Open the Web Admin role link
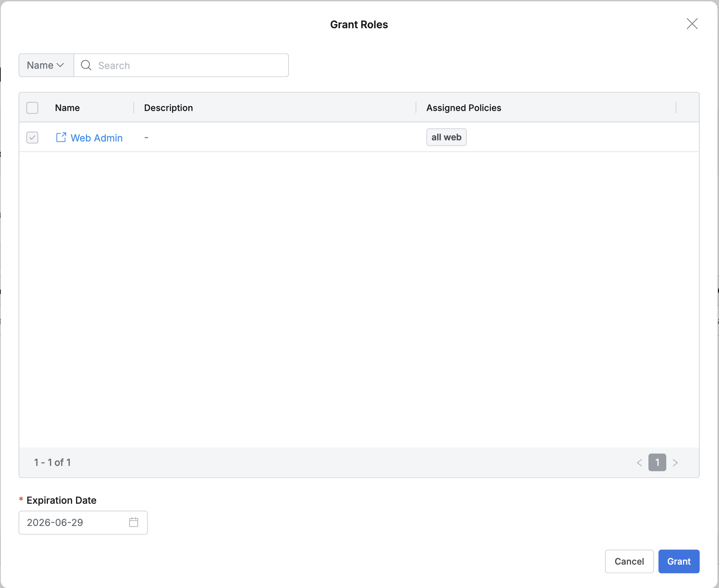719x588 pixels. [x=97, y=138]
